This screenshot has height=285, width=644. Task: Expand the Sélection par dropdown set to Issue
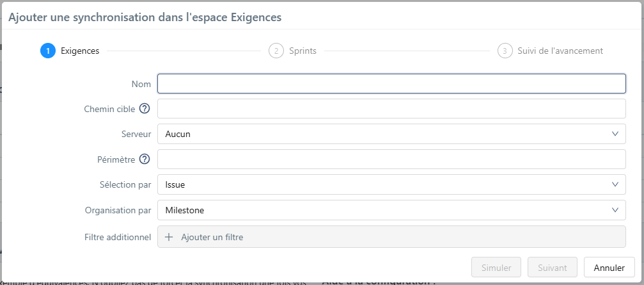point(384,184)
